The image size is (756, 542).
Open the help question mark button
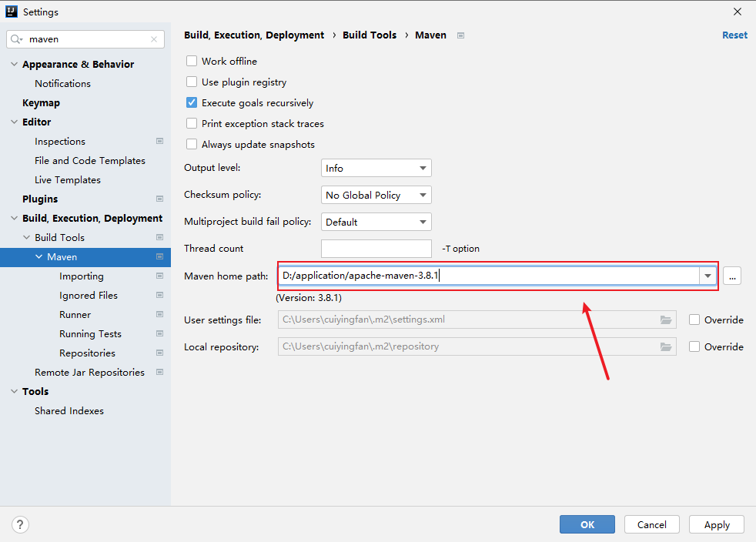[x=20, y=524]
